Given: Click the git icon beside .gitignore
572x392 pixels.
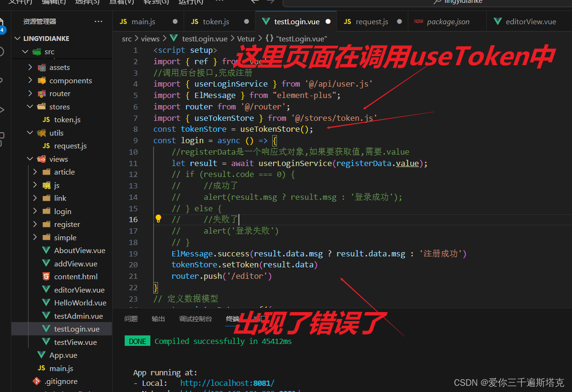Looking at the screenshot, I should click(x=37, y=381).
